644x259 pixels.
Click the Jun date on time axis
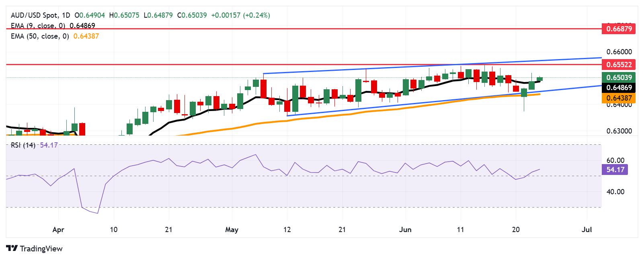tap(406, 230)
